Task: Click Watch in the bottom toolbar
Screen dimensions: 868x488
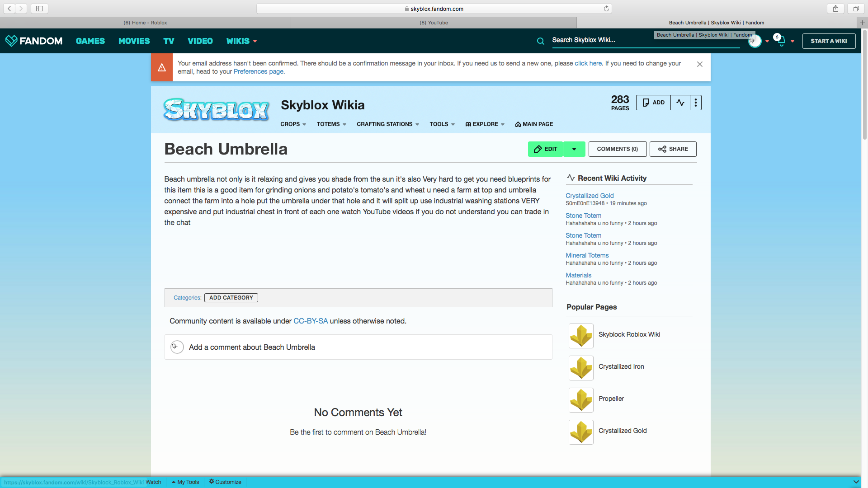Action: (x=153, y=482)
